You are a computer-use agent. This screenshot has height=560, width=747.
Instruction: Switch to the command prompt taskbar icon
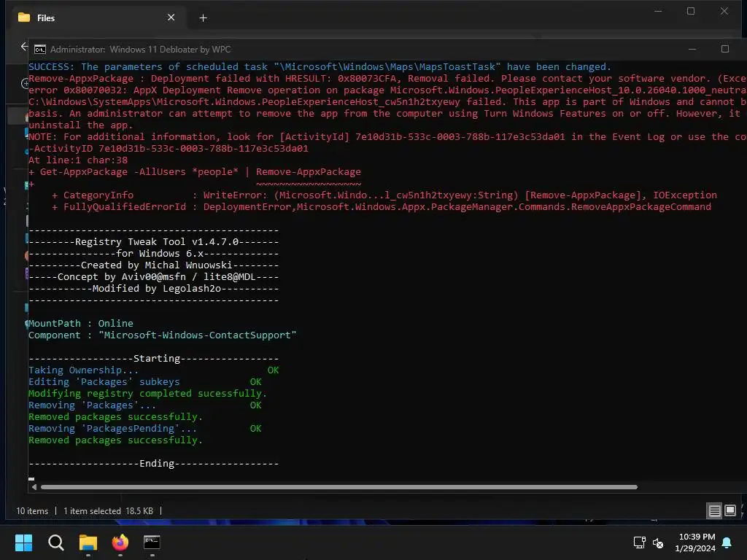[152, 542]
